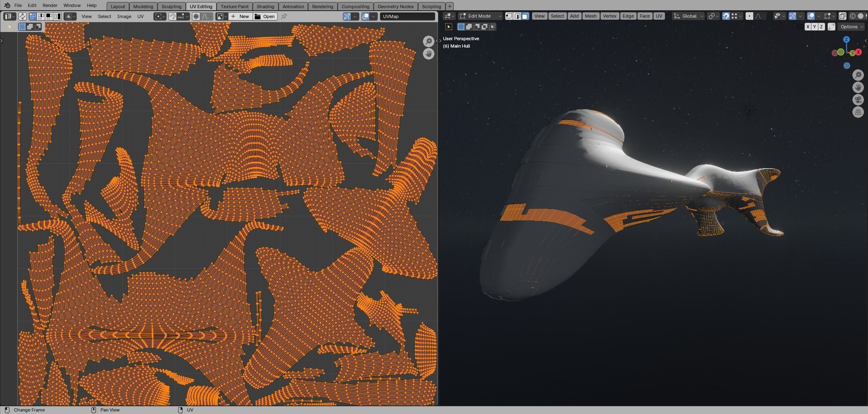Toggle 3D viewport proportional editing
The width and height of the screenshot is (868, 414).
click(749, 16)
